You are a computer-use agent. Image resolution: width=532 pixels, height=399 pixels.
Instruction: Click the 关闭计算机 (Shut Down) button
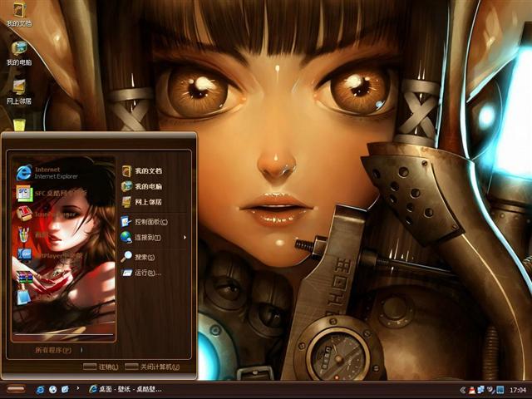click(x=154, y=367)
